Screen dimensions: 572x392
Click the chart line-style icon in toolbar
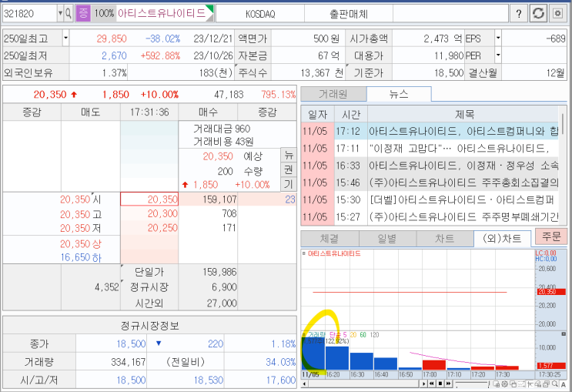[x=521, y=384]
